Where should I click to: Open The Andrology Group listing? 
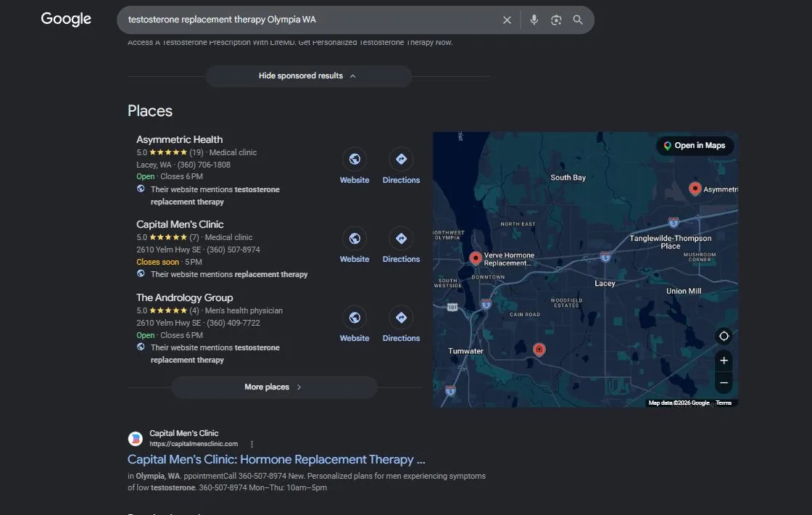pos(184,297)
